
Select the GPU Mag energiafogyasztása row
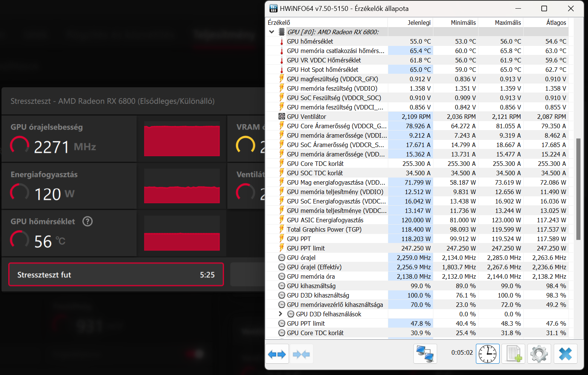417,182
